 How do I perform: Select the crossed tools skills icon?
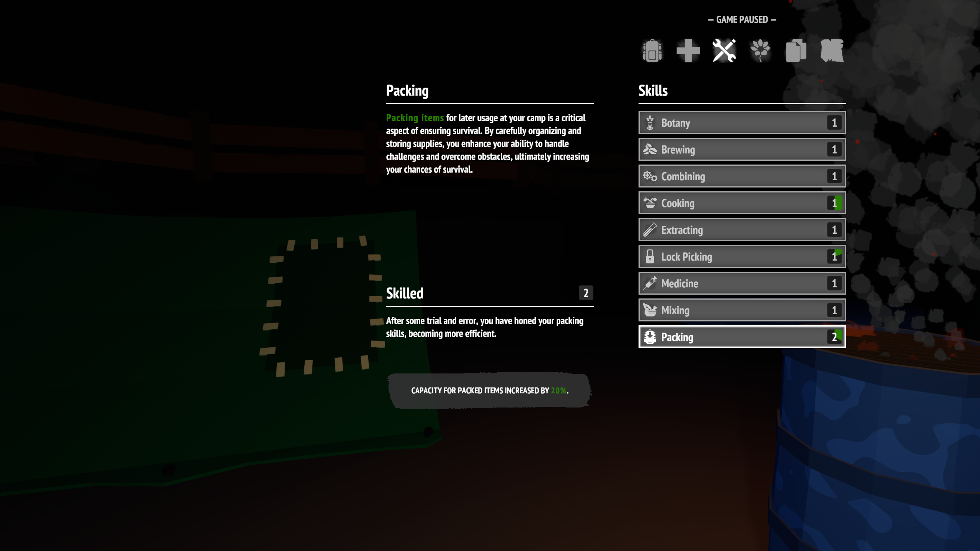(724, 51)
